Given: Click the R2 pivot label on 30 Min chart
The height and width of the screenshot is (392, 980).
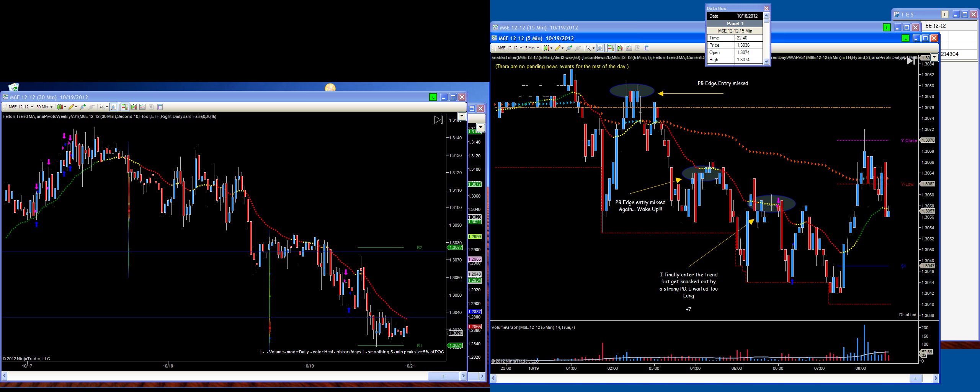Looking at the screenshot, I should point(420,248).
